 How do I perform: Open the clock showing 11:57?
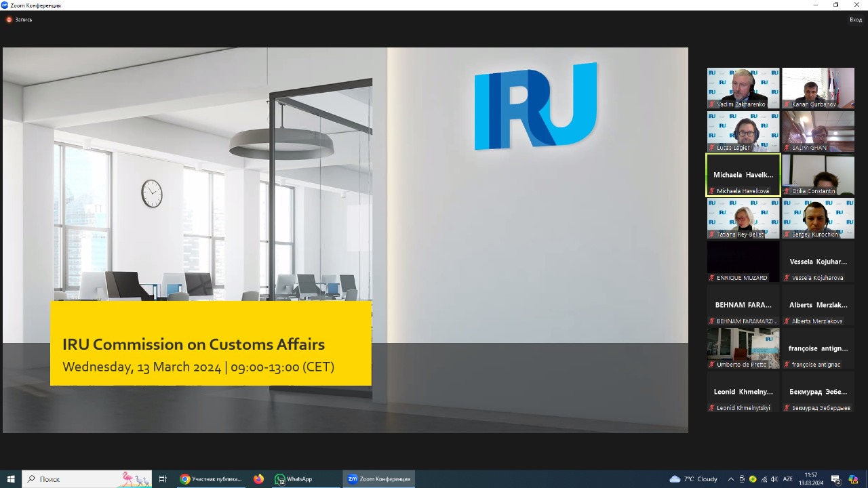(811, 479)
